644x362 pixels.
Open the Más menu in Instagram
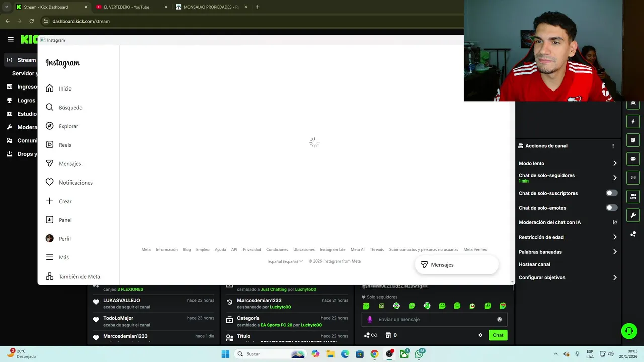57,257
